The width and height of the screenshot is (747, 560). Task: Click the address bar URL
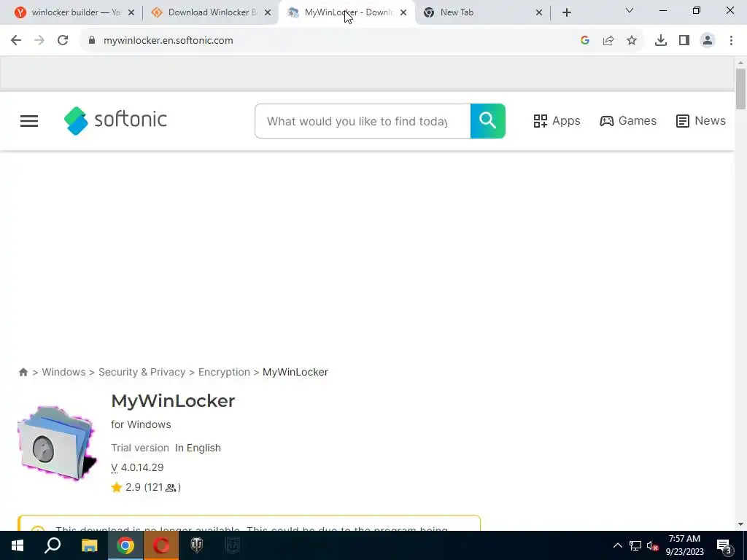point(169,41)
